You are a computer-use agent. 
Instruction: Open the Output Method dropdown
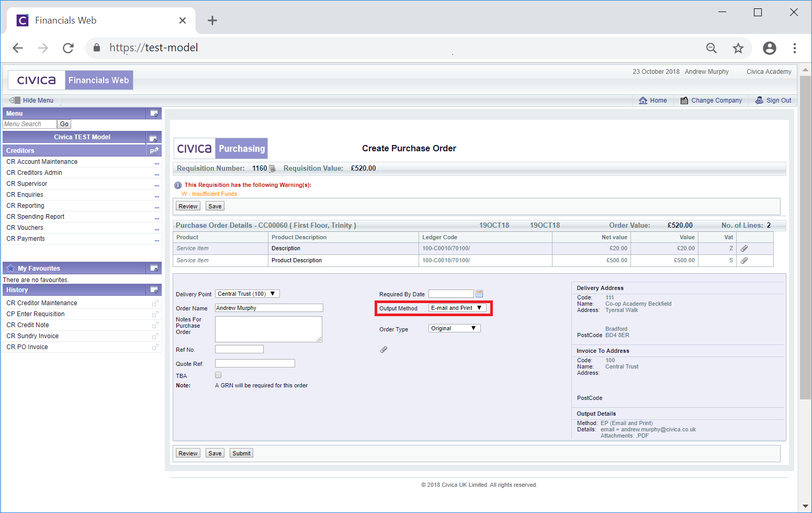pyautogui.click(x=457, y=308)
